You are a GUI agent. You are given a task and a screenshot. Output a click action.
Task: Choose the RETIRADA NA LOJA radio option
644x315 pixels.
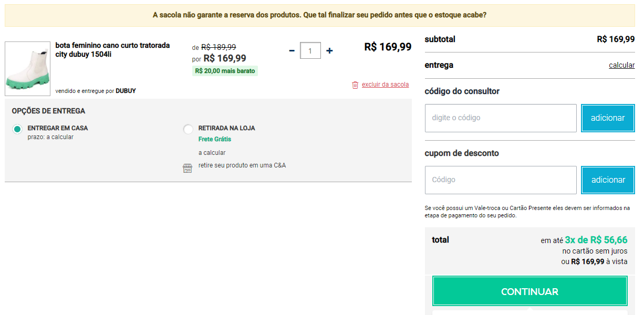pos(188,129)
